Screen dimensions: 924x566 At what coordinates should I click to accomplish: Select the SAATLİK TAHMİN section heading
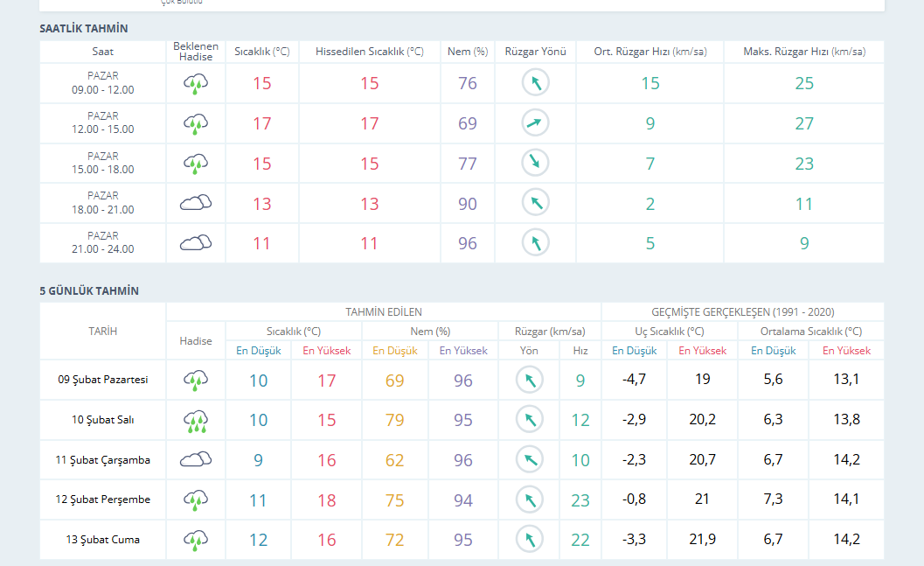84,29
